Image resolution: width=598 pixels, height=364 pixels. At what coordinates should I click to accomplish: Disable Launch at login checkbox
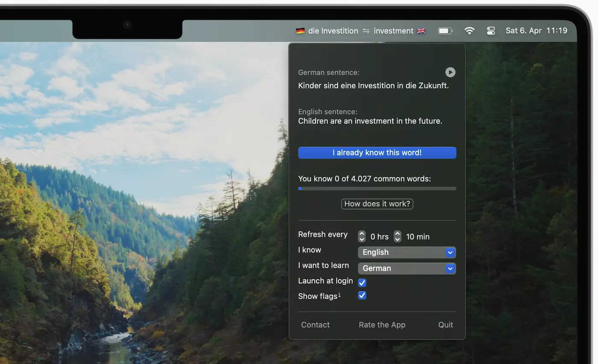tap(362, 282)
